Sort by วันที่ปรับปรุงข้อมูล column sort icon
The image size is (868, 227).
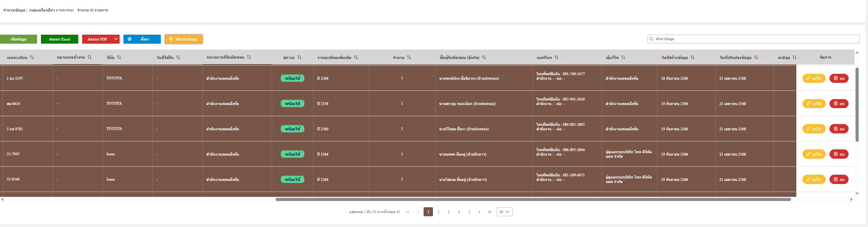756,58
